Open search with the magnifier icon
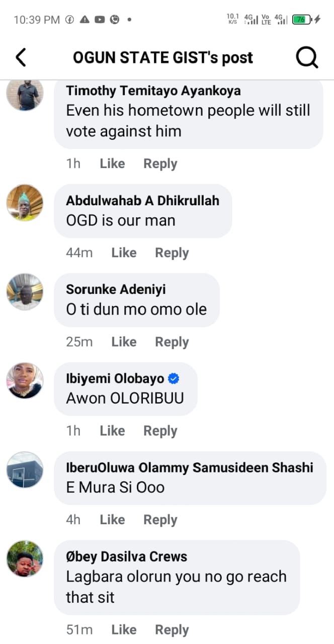This screenshot has width=334, height=644. [x=306, y=58]
